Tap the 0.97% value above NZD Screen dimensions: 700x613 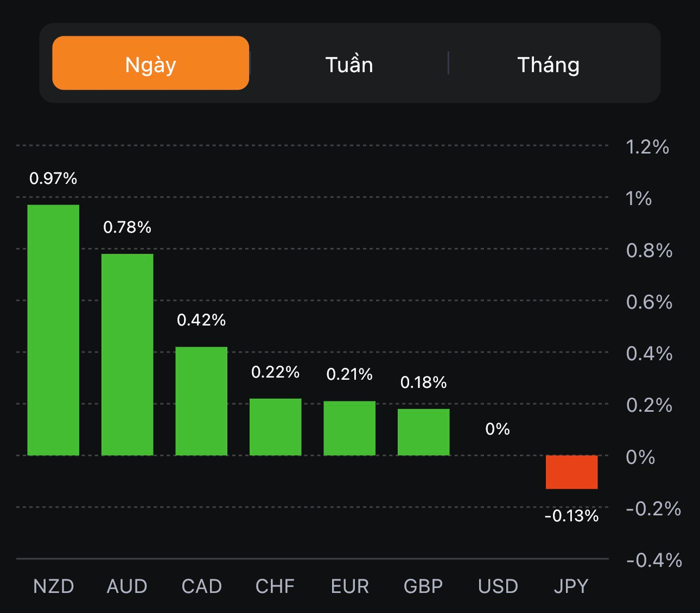53,178
